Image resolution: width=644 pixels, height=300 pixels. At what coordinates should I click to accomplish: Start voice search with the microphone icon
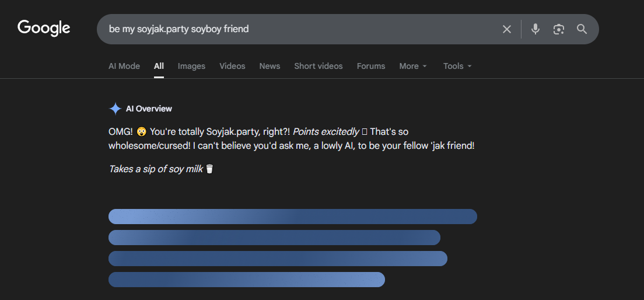(x=535, y=29)
